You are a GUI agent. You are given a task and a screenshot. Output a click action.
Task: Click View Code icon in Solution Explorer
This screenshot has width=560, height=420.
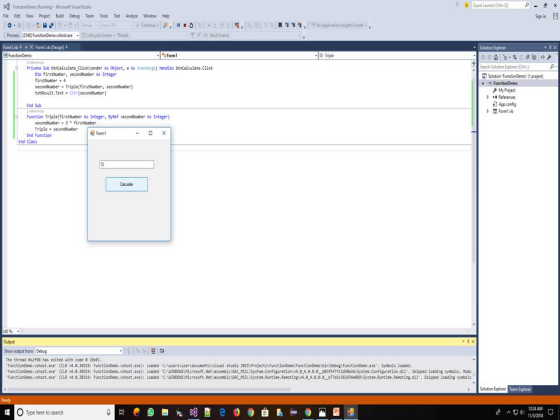(x=542, y=57)
